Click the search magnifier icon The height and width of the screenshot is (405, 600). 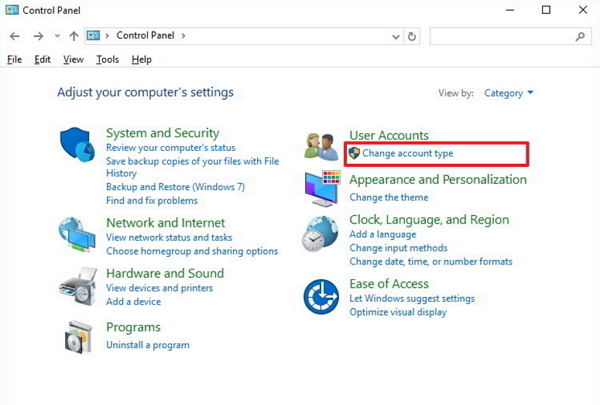click(580, 36)
